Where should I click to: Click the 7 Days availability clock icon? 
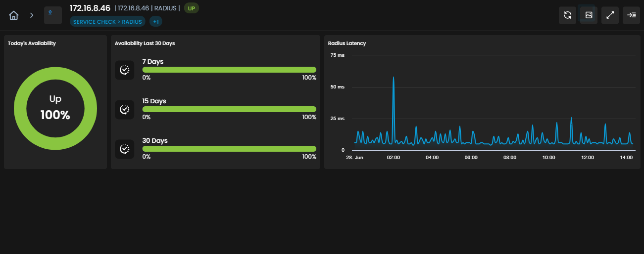coord(125,70)
